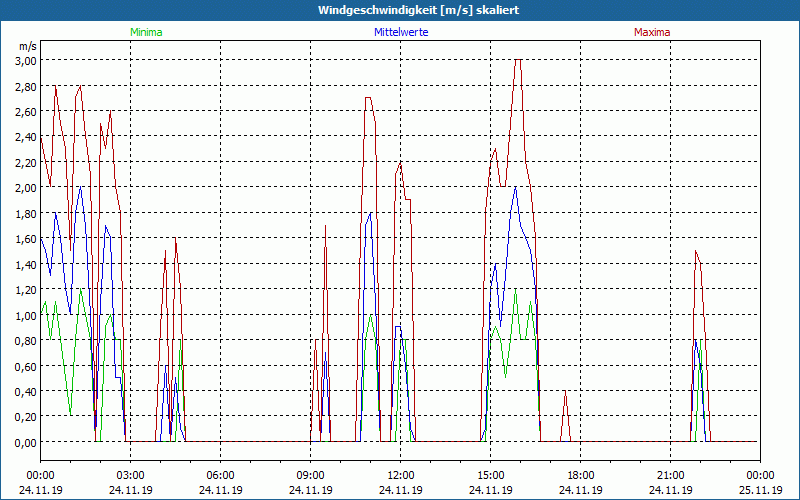Click the 09:00 time marker
The image size is (800, 500).
point(310,475)
